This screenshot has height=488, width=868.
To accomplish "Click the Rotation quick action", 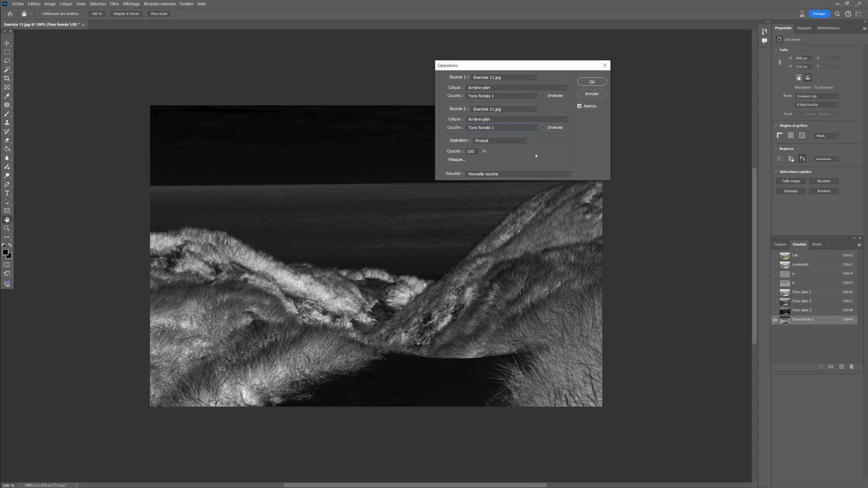I will [823, 191].
